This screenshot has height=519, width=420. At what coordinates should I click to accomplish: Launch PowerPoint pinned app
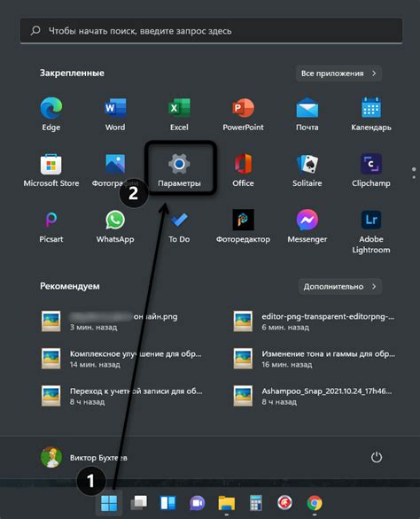243,114
